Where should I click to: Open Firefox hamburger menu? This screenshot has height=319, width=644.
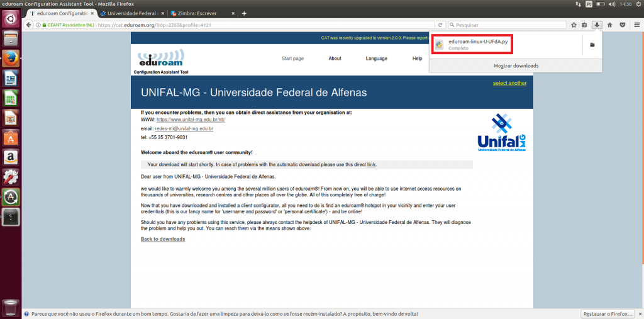click(x=636, y=25)
